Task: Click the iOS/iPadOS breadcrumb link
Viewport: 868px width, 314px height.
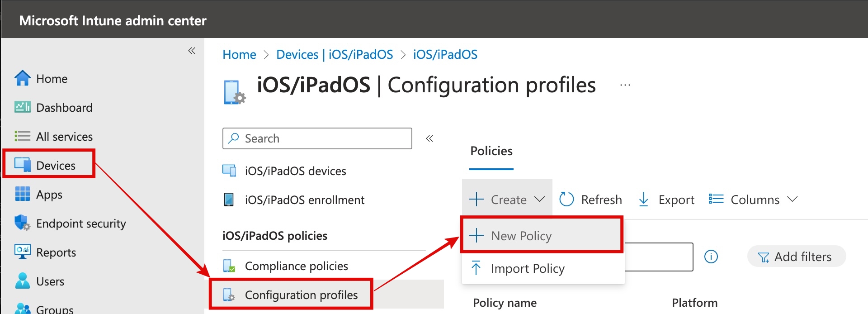Action: click(445, 55)
